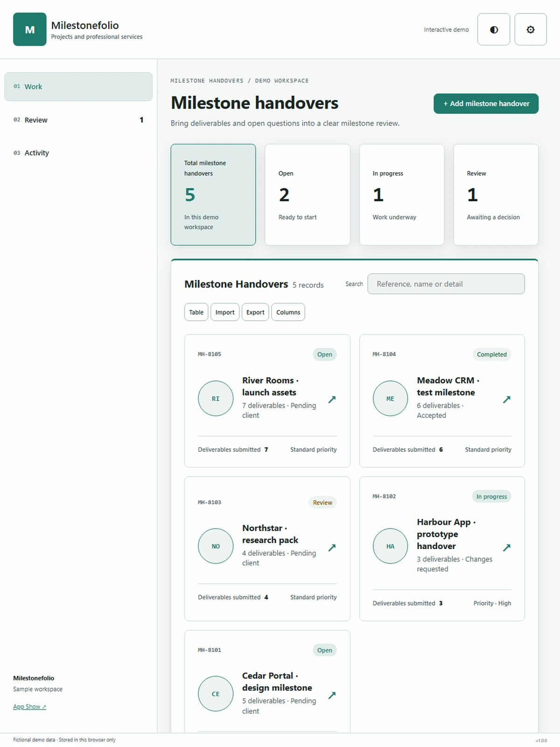Click River Rooms launch assets title
The height and width of the screenshot is (747, 560).
[x=270, y=387]
